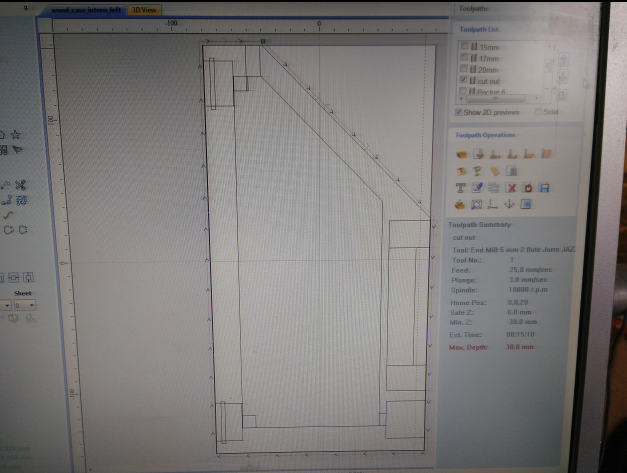The image size is (627, 473).
Task: Click the tan eraser-shaped toolpath icon
Action: [495, 171]
